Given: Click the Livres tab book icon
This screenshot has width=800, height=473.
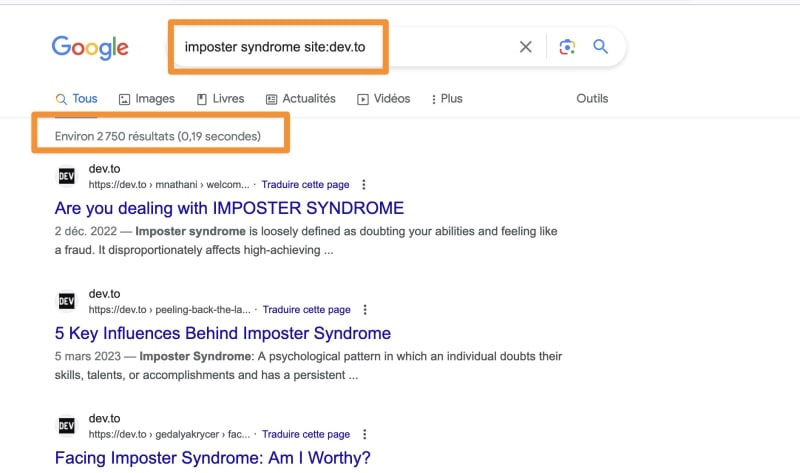Looking at the screenshot, I should 202,99.
